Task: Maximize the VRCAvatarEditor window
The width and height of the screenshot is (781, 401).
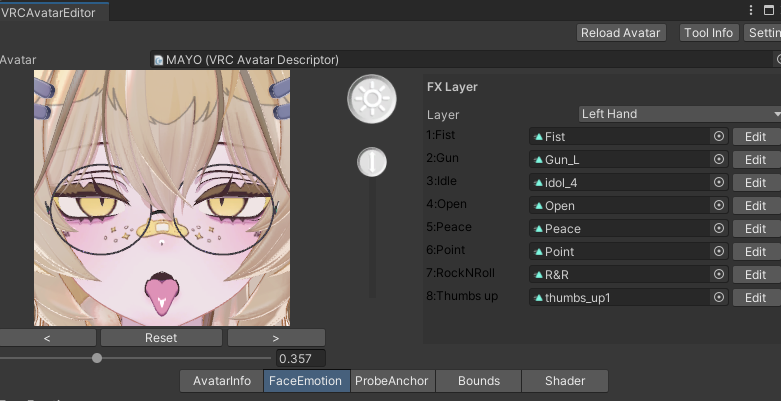Action: point(769,10)
